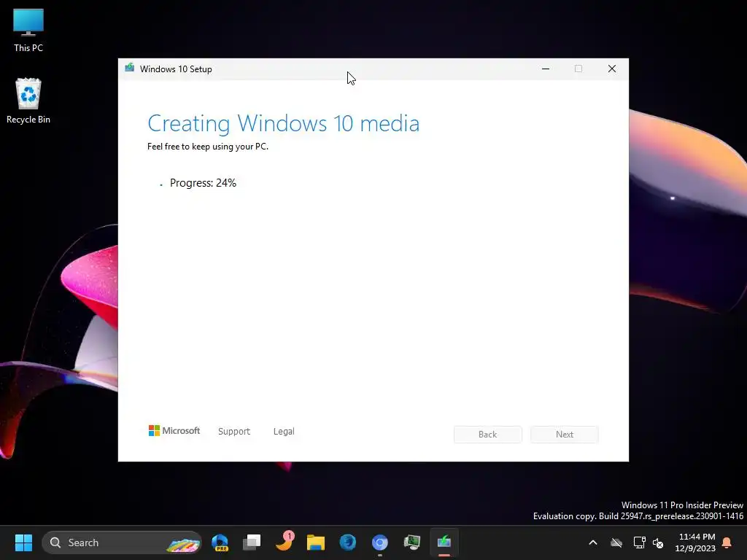The height and width of the screenshot is (560, 747).
Task: Open Task View on the taskbar
Action: pyautogui.click(x=252, y=542)
